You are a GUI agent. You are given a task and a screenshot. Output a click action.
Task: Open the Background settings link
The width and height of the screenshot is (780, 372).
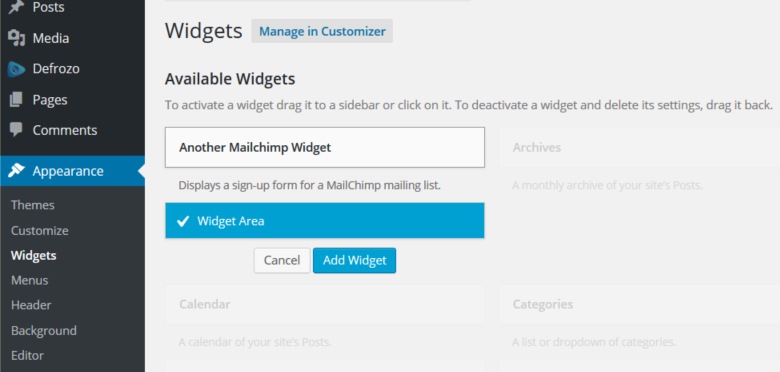(x=44, y=331)
